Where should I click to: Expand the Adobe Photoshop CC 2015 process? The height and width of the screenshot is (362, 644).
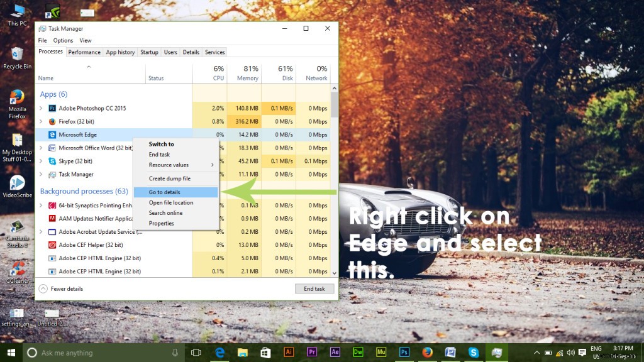[x=42, y=107]
